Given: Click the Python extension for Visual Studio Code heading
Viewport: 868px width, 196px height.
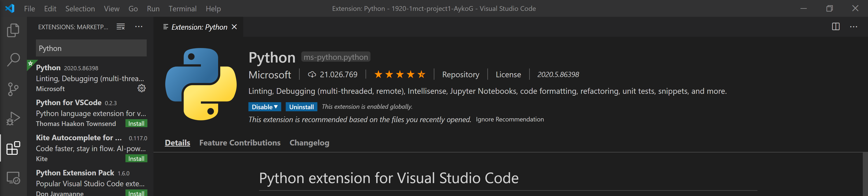Looking at the screenshot, I should [389, 178].
